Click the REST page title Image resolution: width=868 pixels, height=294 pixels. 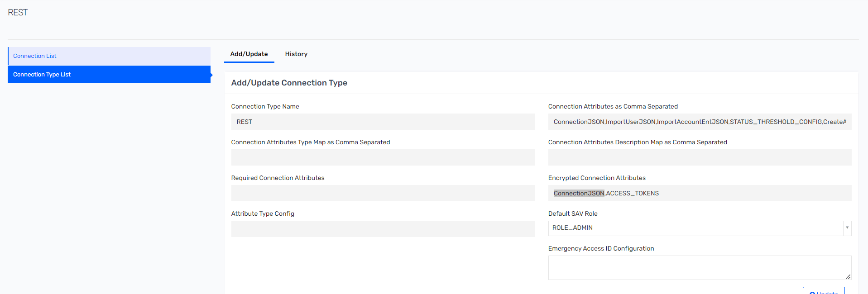(x=18, y=13)
